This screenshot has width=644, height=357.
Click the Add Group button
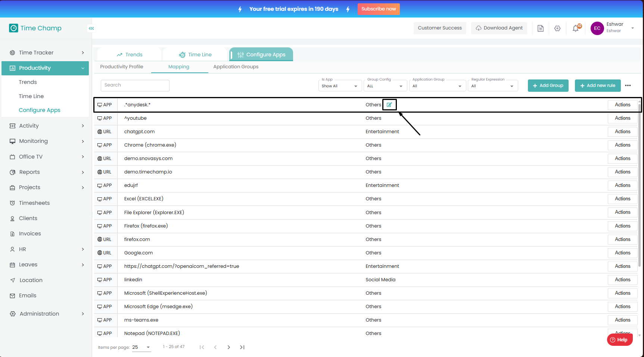coord(548,85)
